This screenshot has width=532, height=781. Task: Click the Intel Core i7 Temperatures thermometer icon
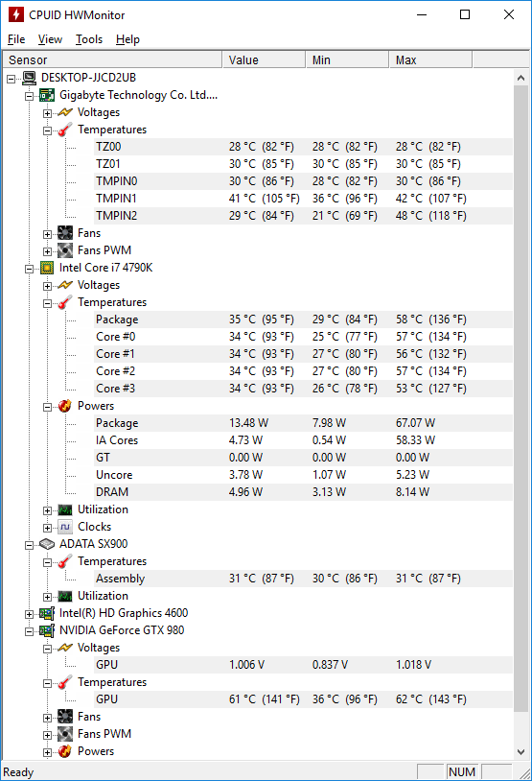[x=65, y=302]
